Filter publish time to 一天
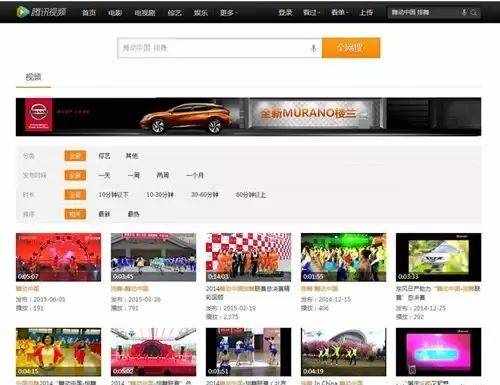Viewport: 500px width, 385px height. (104, 175)
